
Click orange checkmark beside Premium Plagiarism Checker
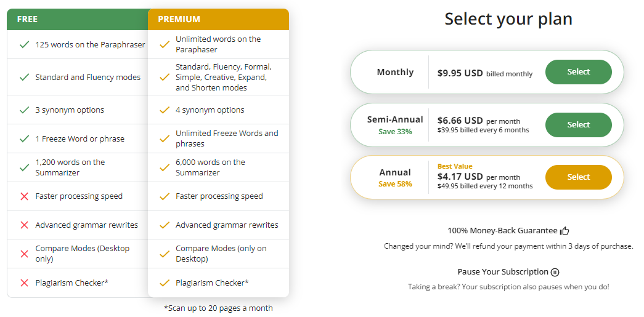pos(165,283)
